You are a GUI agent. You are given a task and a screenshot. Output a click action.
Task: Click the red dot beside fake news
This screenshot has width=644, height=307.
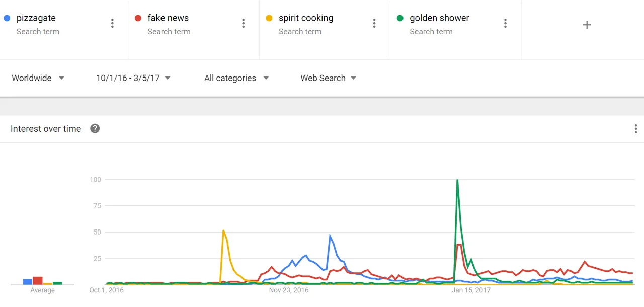(138, 18)
